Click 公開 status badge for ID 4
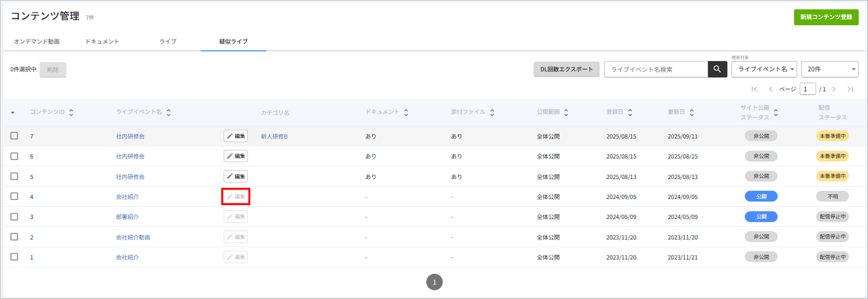Viewport: 868px width, 299px height. pyautogui.click(x=761, y=197)
